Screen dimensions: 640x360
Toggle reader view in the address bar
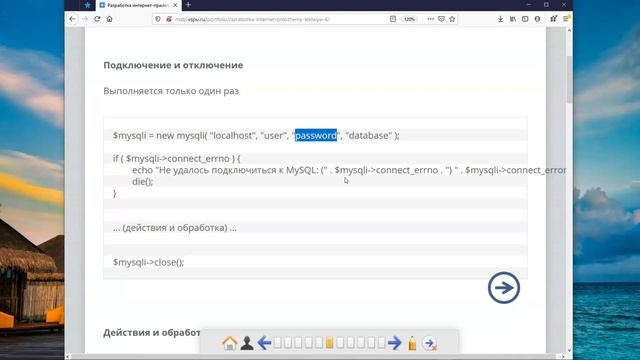pos(393,19)
